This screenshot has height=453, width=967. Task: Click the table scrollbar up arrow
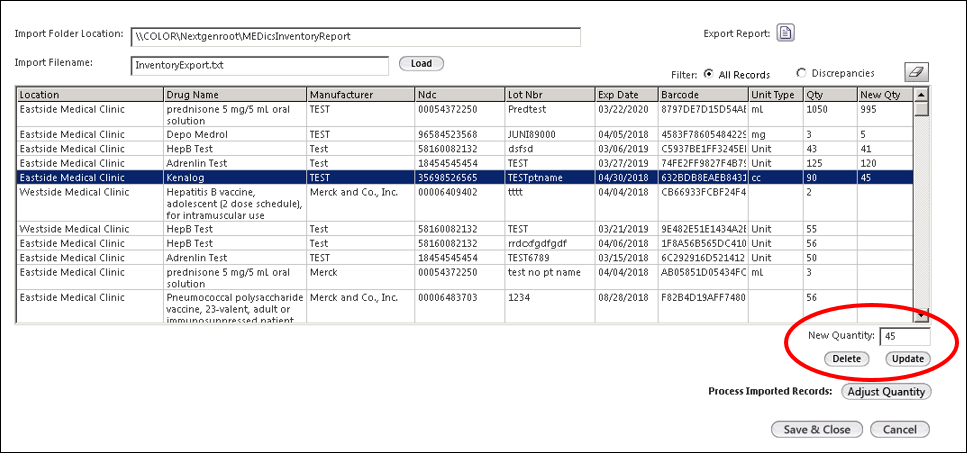tap(921, 95)
